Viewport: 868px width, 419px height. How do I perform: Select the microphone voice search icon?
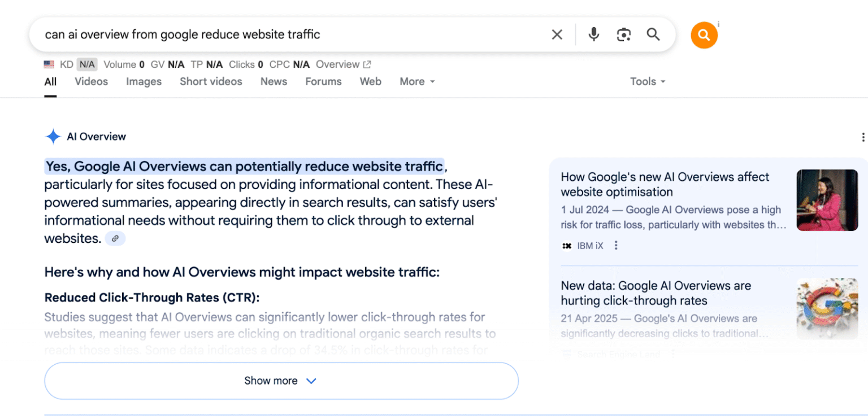(x=593, y=34)
